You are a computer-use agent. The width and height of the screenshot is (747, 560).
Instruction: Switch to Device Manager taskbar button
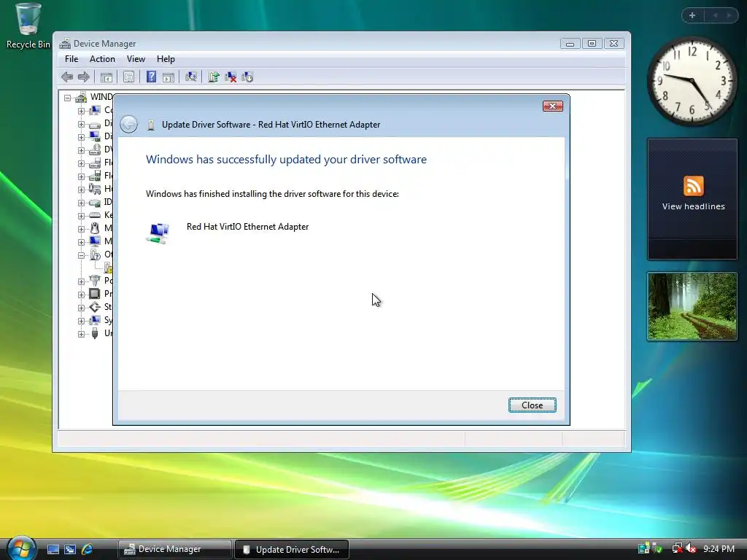(x=174, y=549)
